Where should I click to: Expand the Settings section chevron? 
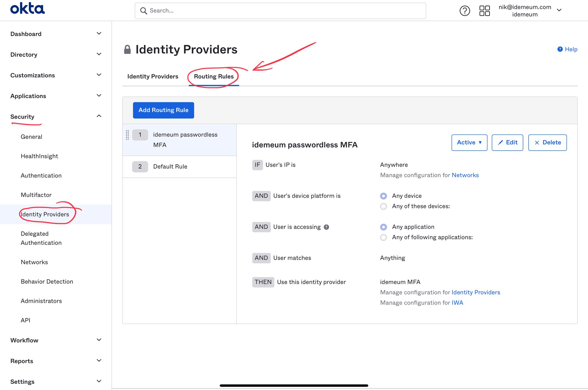click(99, 381)
